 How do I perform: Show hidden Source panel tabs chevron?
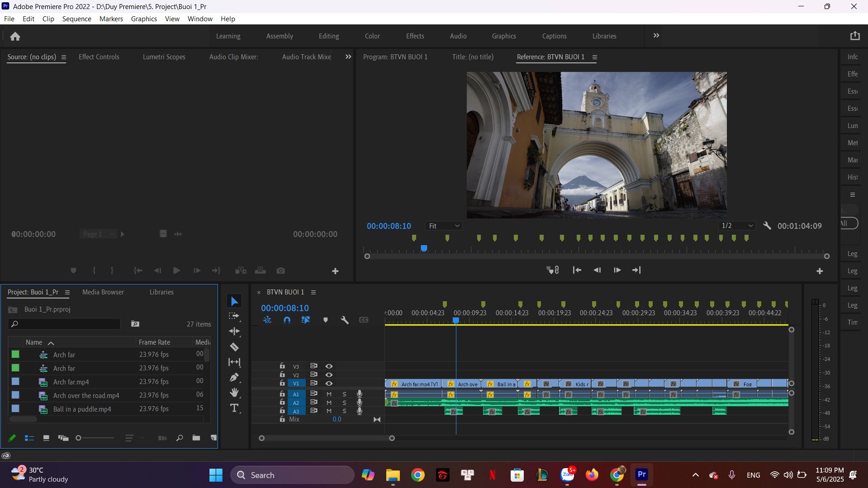[x=348, y=57]
